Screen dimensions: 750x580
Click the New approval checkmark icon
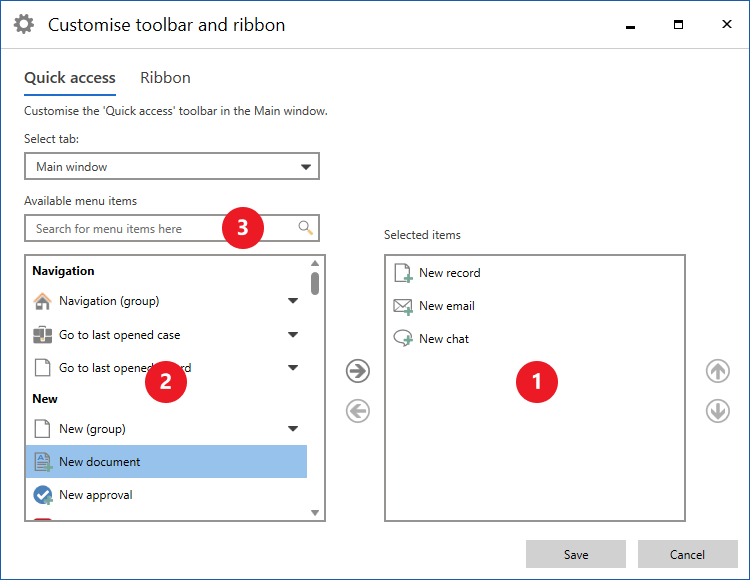pyautogui.click(x=42, y=495)
